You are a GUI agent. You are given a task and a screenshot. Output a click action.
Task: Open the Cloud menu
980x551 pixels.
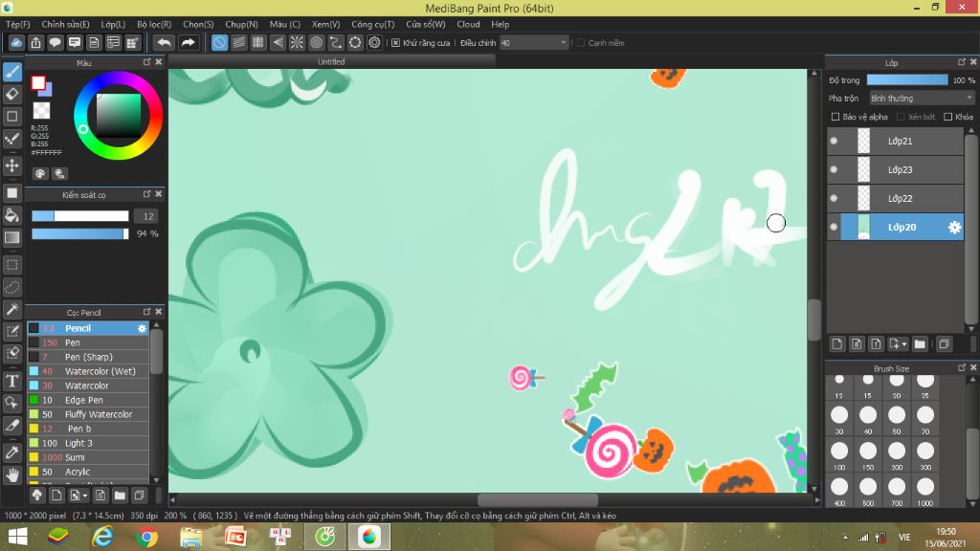point(468,24)
